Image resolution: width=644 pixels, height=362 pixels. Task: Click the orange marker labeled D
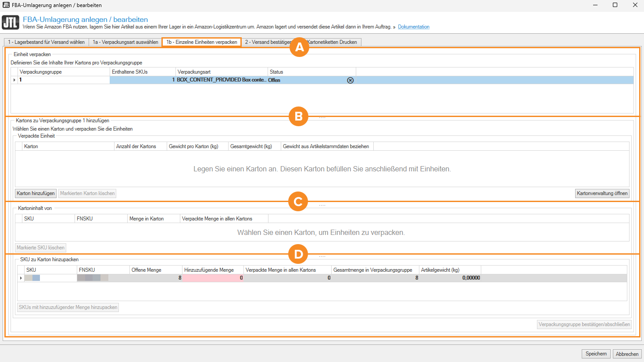pos(298,254)
